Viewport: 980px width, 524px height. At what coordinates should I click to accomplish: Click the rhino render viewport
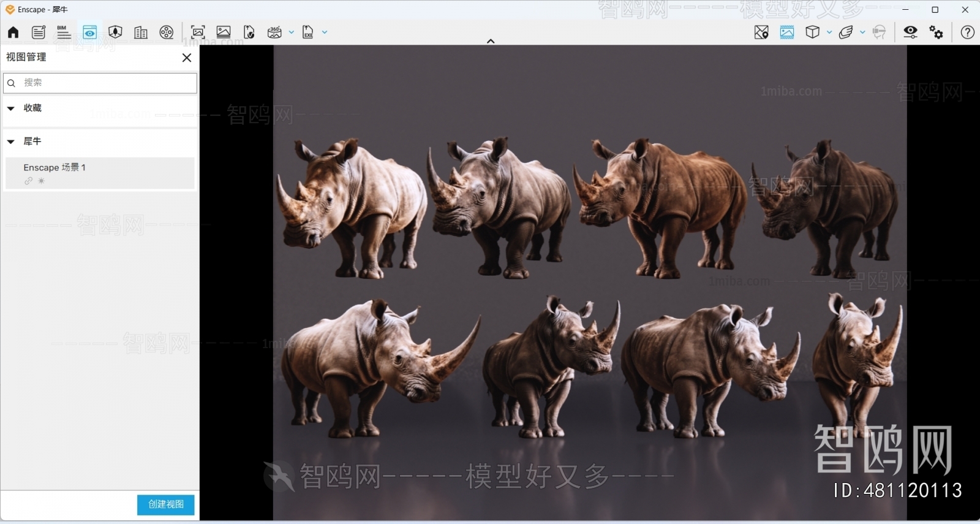point(590,282)
